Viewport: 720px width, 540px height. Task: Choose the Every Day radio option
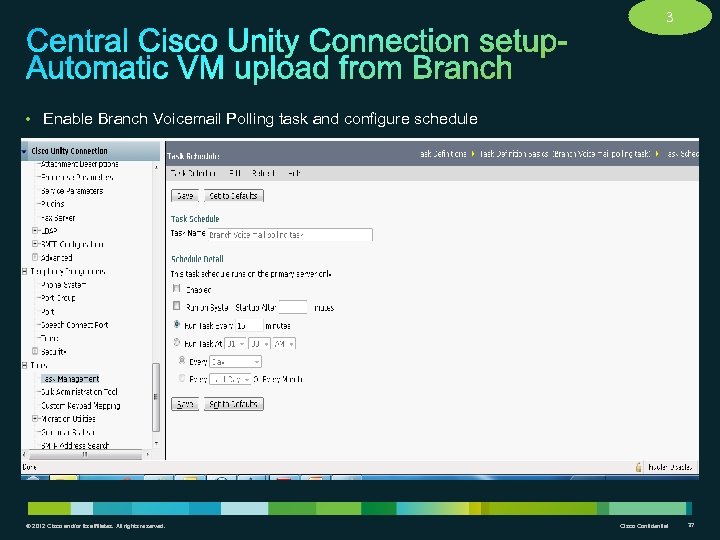tap(182, 360)
